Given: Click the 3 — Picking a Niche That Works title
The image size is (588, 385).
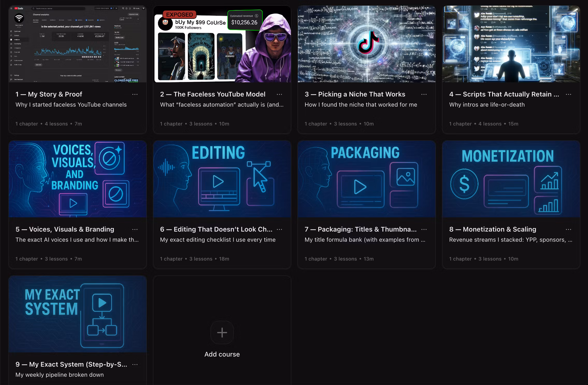Looking at the screenshot, I should [x=355, y=94].
